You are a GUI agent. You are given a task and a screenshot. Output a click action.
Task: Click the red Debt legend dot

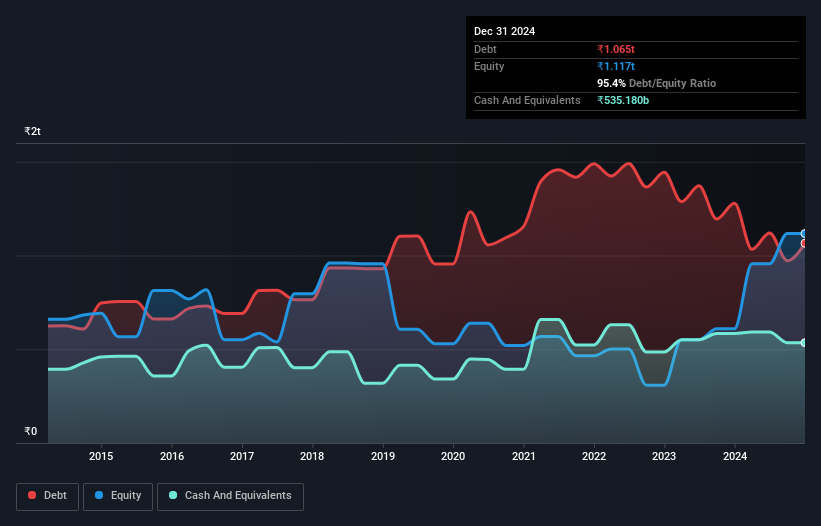tap(32, 495)
